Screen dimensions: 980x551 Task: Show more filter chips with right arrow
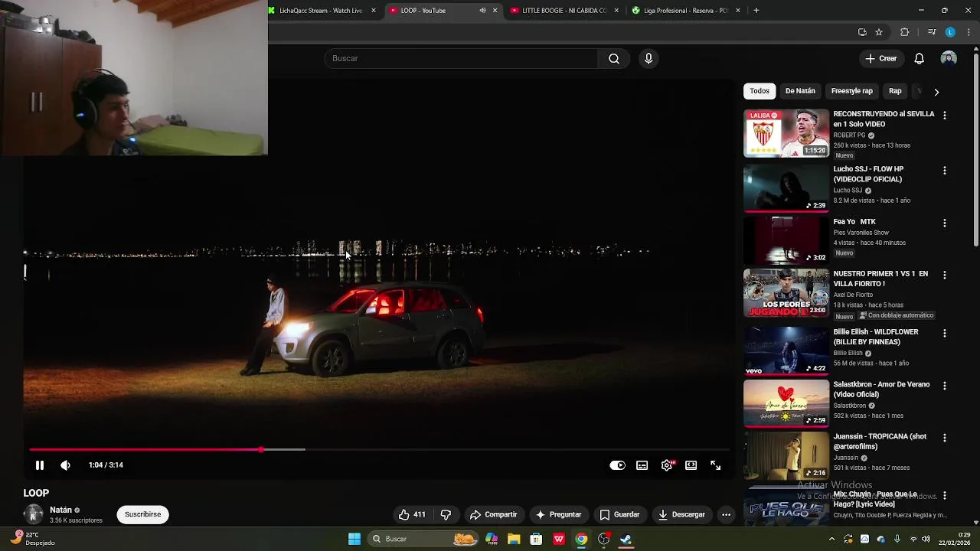point(936,92)
